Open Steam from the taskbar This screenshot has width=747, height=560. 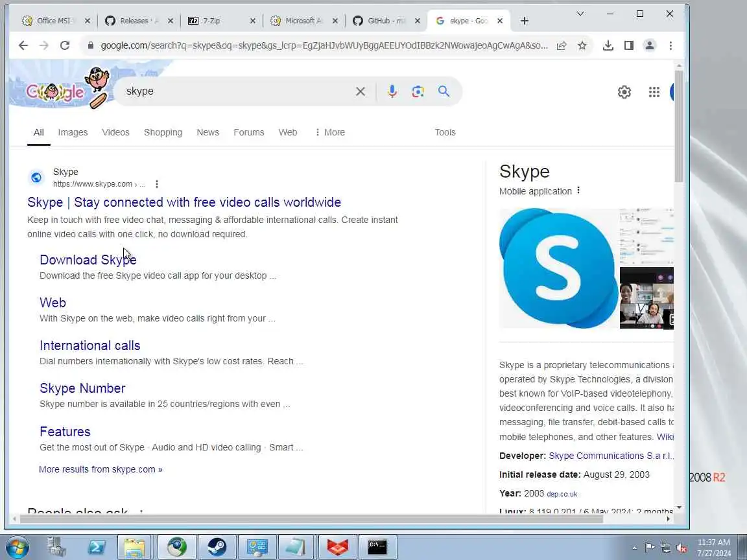coord(217,547)
